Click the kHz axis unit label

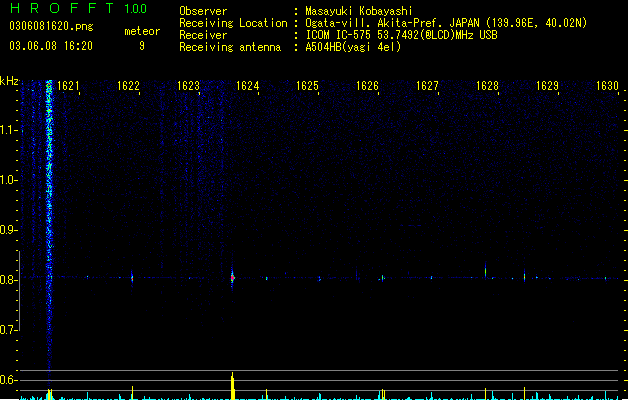[x=9, y=81]
